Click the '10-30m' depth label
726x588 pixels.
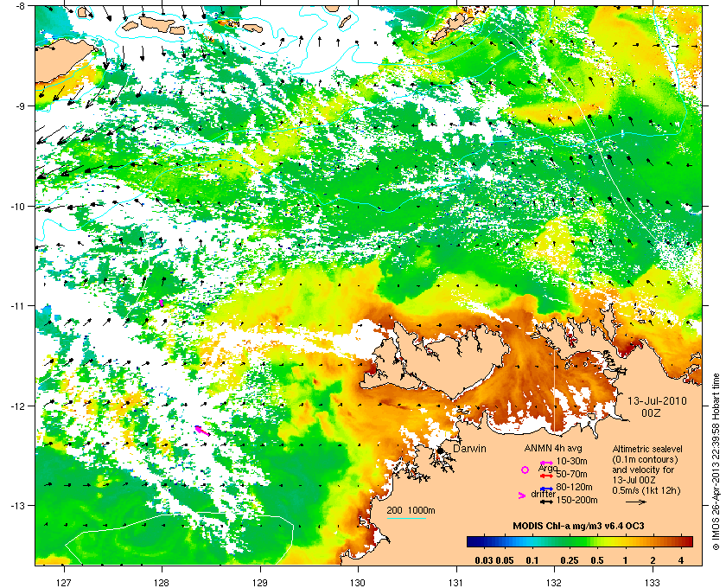571,462
